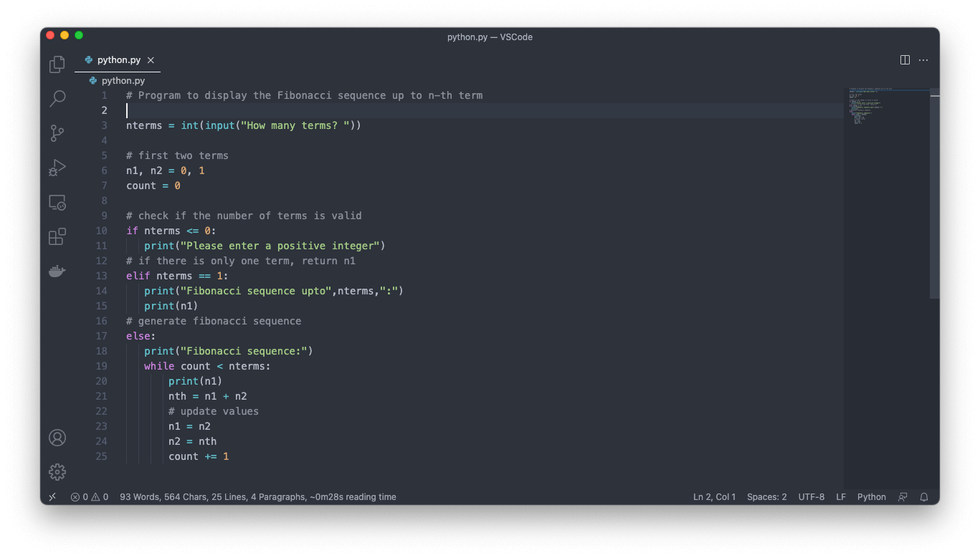
Task: Open the Explorer view
Action: pyautogui.click(x=57, y=64)
